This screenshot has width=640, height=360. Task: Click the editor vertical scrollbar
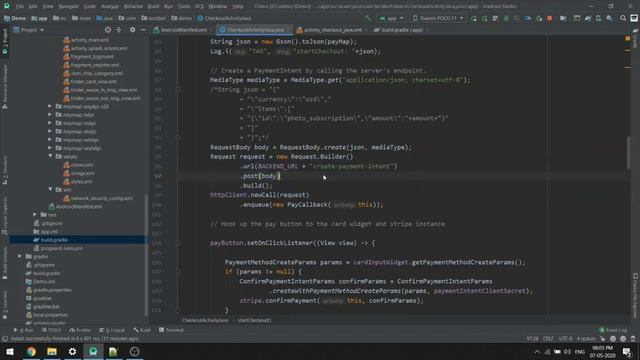(629, 152)
